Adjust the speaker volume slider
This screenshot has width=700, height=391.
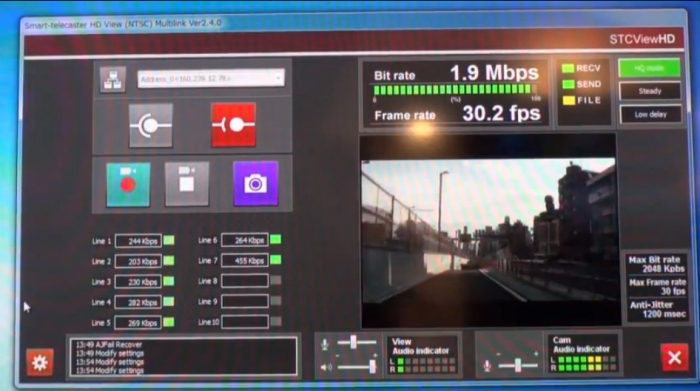pyautogui.click(x=356, y=367)
